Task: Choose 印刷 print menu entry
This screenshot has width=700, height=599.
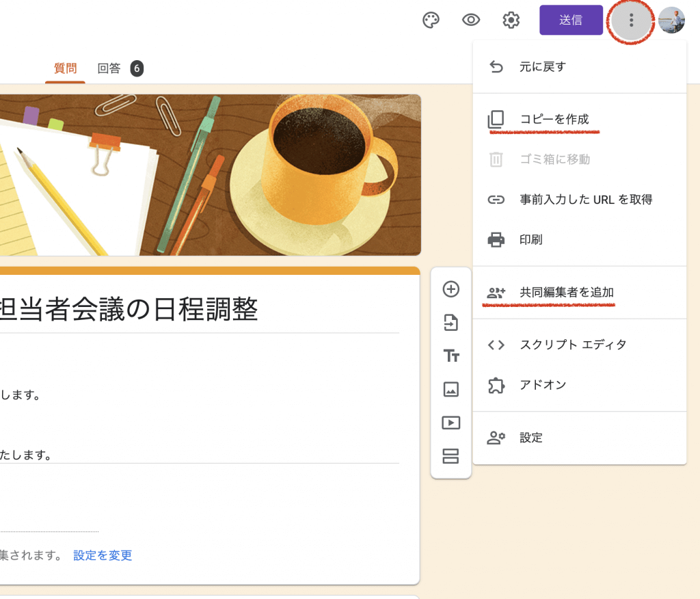Action: coord(531,240)
